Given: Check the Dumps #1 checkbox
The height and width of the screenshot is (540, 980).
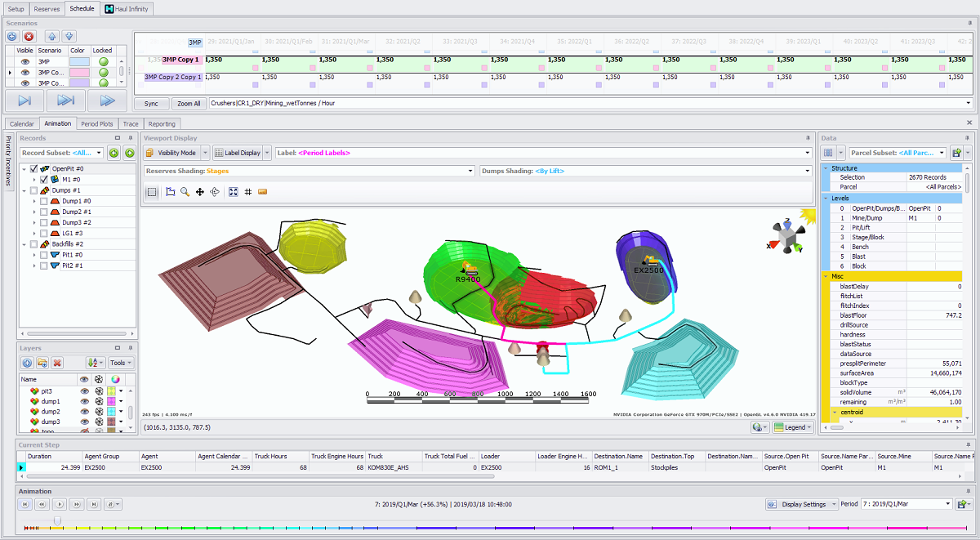Looking at the screenshot, I should point(33,190).
